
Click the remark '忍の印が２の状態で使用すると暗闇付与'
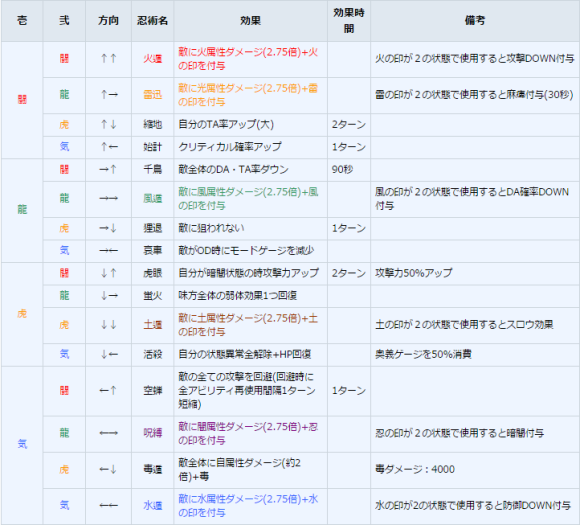click(x=459, y=433)
